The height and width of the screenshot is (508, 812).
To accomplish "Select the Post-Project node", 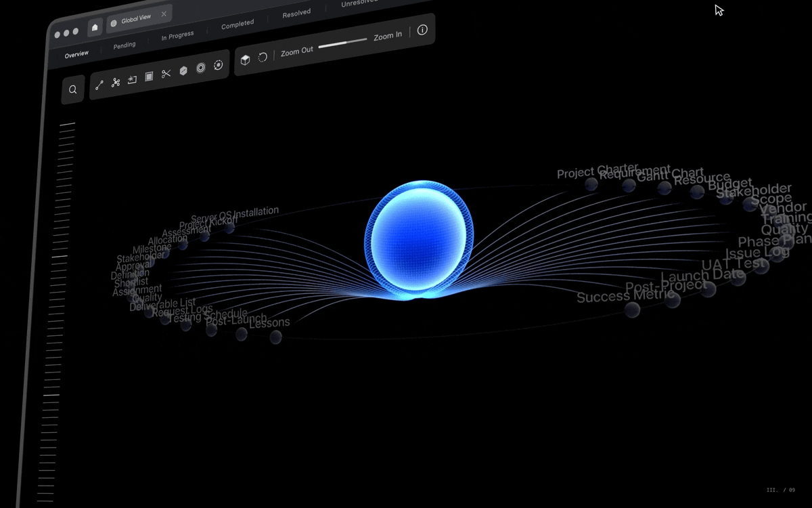I will point(666,287).
